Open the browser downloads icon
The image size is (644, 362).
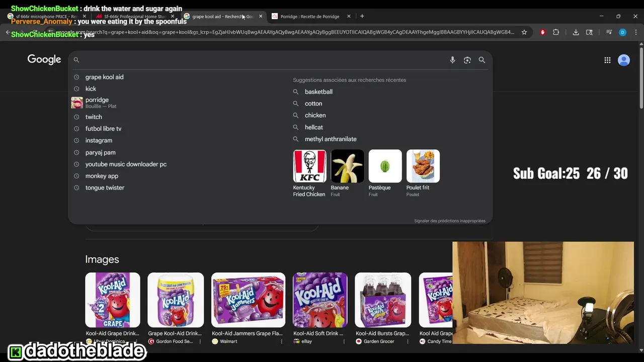576,32
